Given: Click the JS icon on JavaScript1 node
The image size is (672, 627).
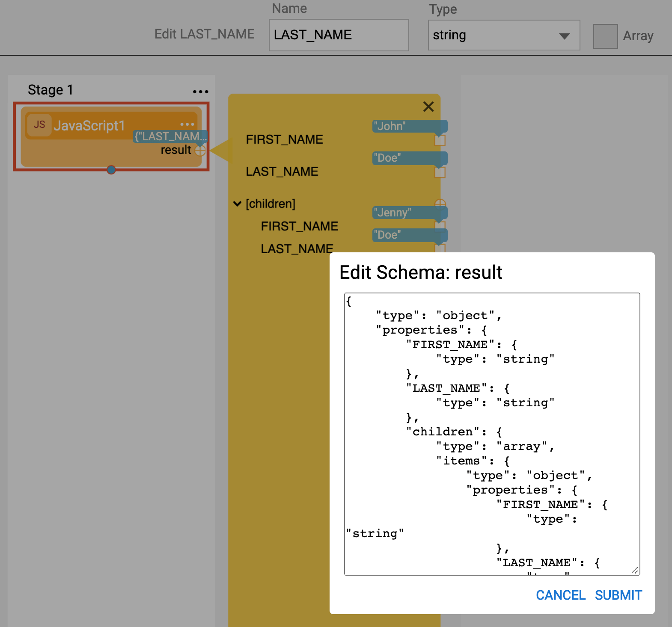Looking at the screenshot, I should (39, 125).
